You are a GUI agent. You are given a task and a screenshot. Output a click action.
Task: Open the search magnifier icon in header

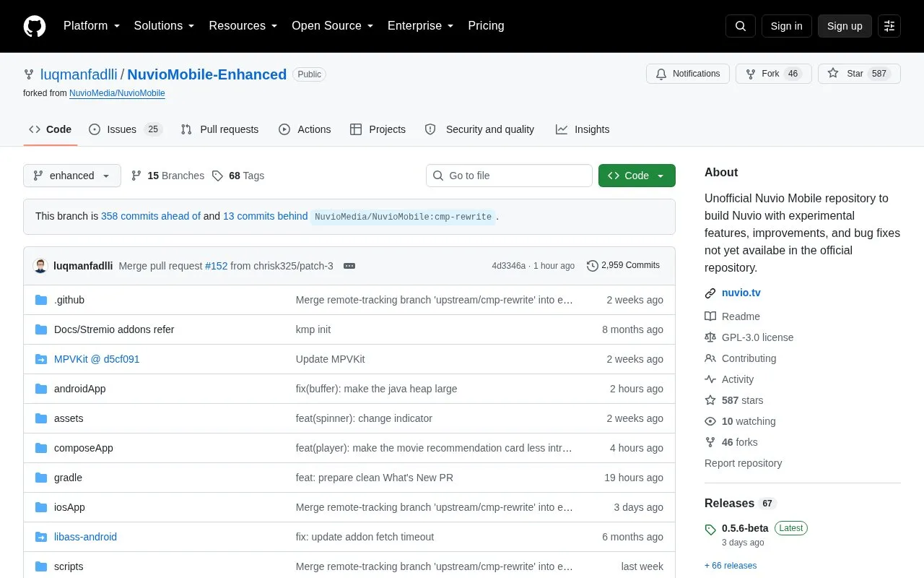741,26
